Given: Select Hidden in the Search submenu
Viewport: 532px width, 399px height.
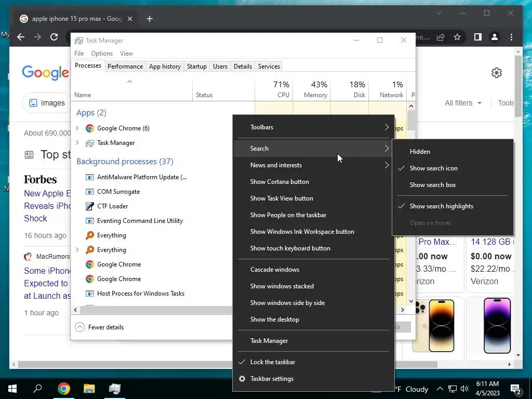Looking at the screenshot, I should [453, 152].
